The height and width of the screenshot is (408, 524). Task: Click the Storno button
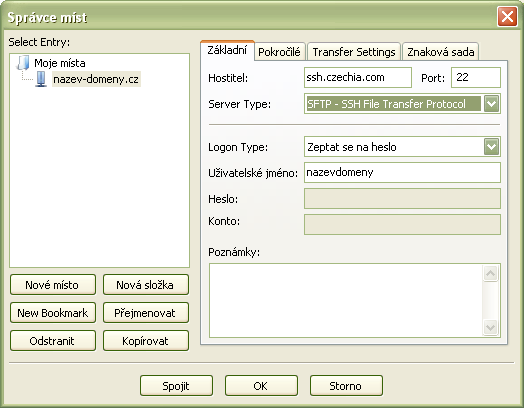pos(346,386)
